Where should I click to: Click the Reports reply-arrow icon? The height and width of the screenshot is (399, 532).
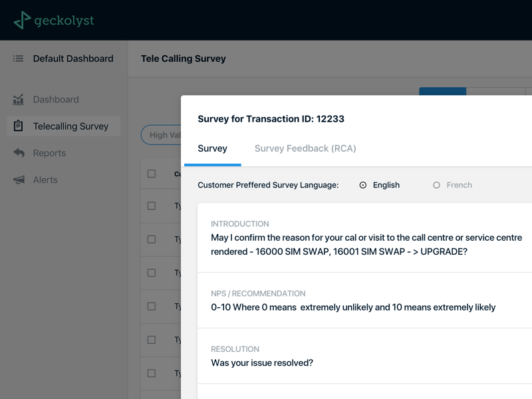pyautogui.click(x=19, y=153)
